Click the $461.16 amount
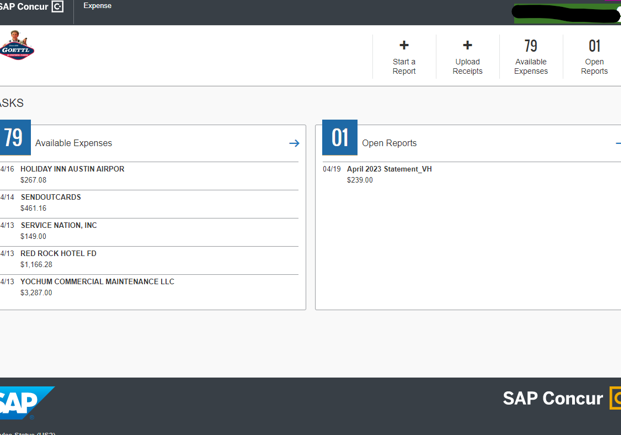Screen dimensions: 621x435 point(33,208)
